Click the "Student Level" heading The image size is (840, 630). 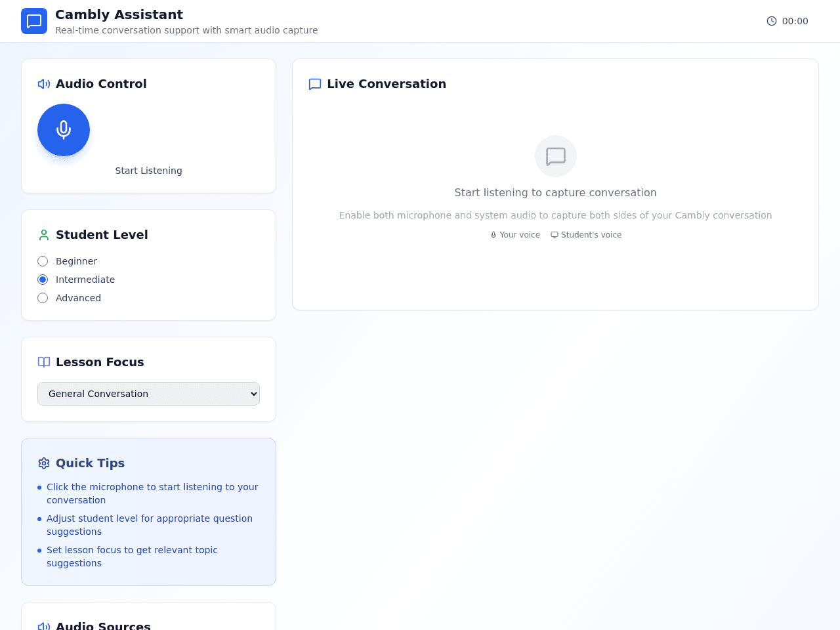point(102,235)
